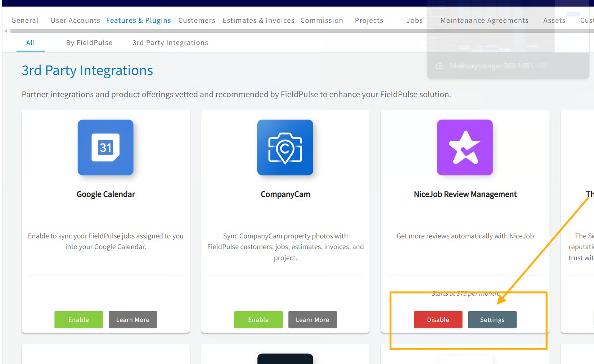
Task: Click the Partner integrations intro sentence
Action: click(x=236, y=94)
